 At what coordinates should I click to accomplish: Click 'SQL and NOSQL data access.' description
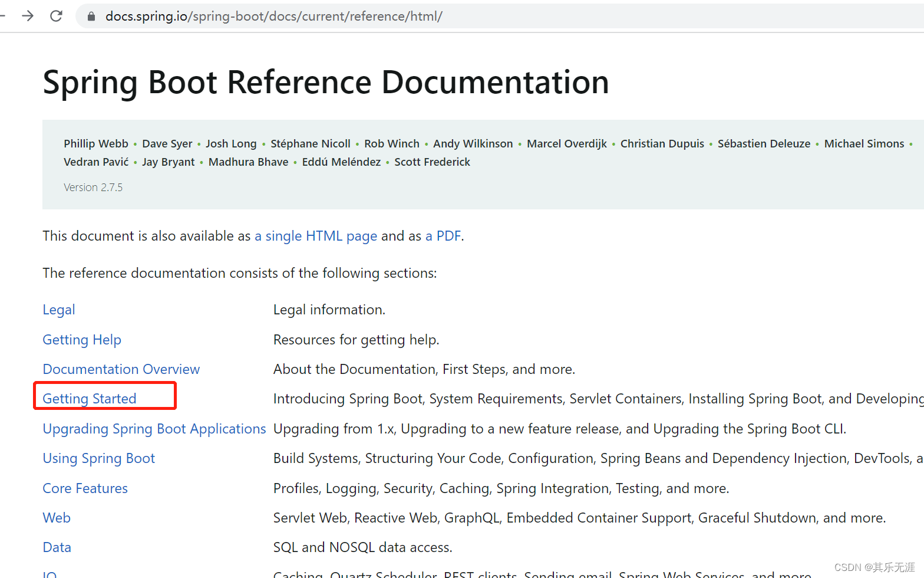[x=363, y=547]
